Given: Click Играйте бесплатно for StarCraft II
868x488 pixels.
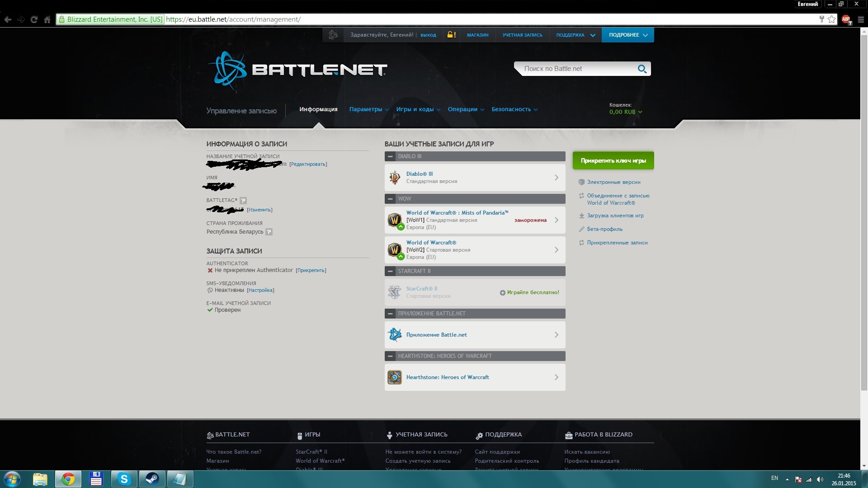Looking at the screenshot, I should click(529, 292).
